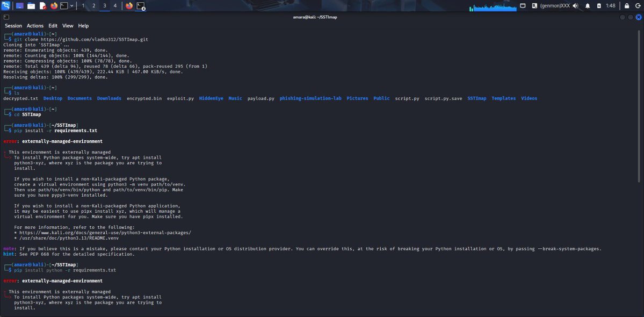This screenshot has width=644, height=317.
Task: Click the Music folder name
Action: coord(235,98)
